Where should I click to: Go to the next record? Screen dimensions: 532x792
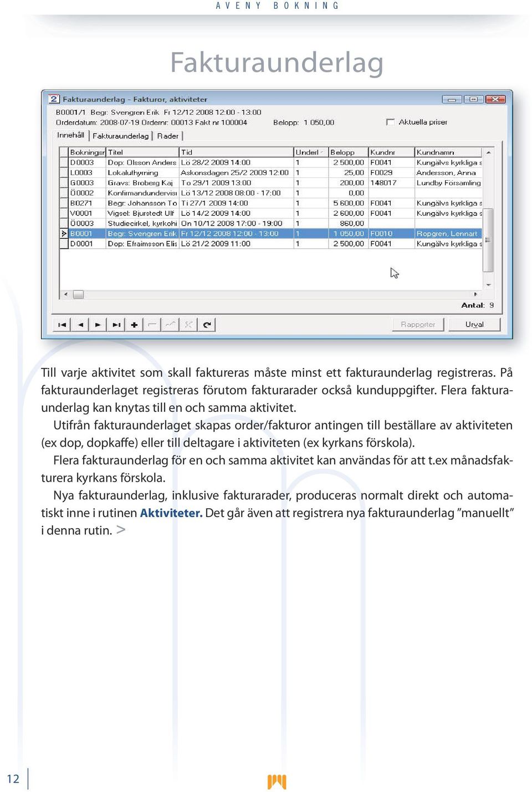(x=98, y=325)
